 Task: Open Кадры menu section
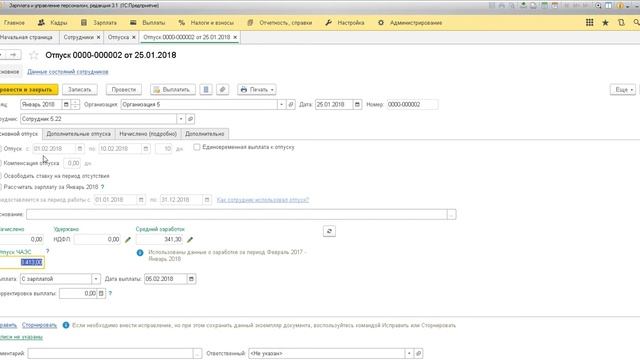pos(52,23)
